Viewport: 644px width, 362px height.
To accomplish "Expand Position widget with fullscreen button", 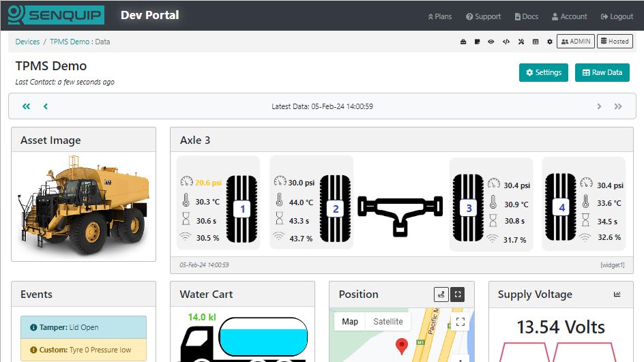I will pyautogui.click(x=458, y=295).
